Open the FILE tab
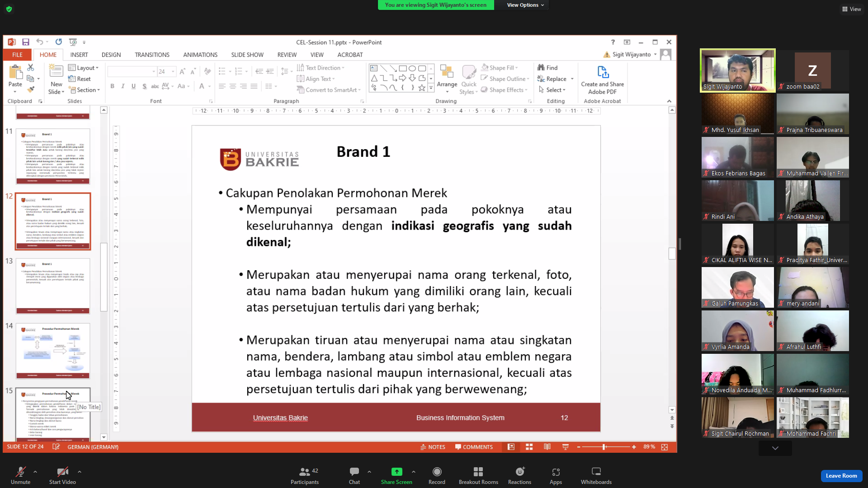868x488 pixels. (x=17, y=55)
